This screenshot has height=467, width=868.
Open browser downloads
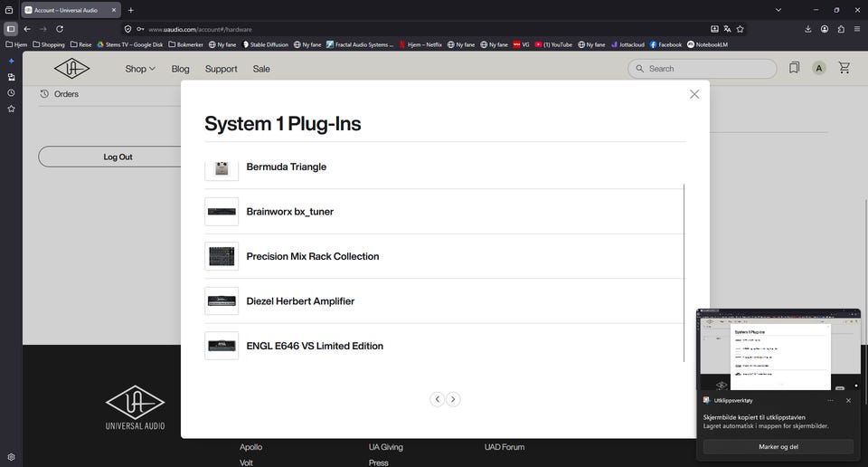807,29
